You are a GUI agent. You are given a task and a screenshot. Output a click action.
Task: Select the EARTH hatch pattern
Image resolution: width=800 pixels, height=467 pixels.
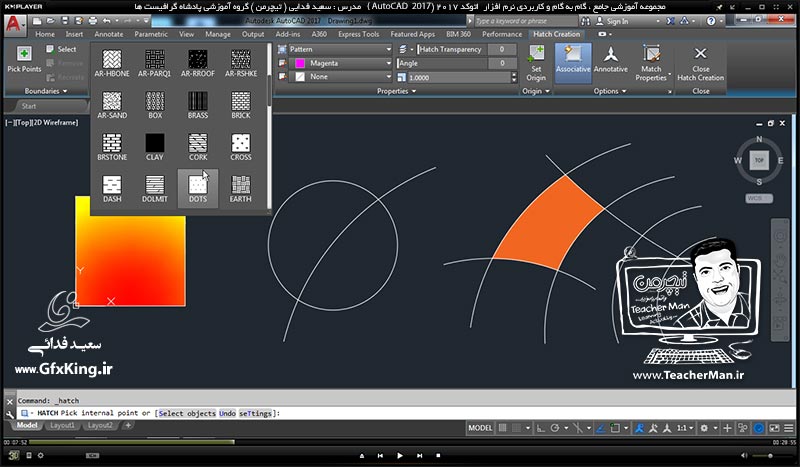pyautogui.click(x=240, y=188)
